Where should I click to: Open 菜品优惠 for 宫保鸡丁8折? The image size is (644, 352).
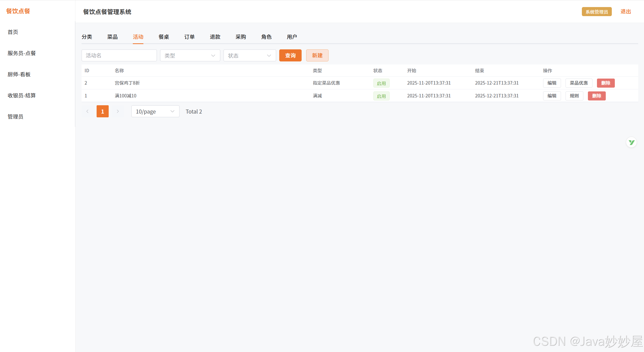[x=579, y=83]
